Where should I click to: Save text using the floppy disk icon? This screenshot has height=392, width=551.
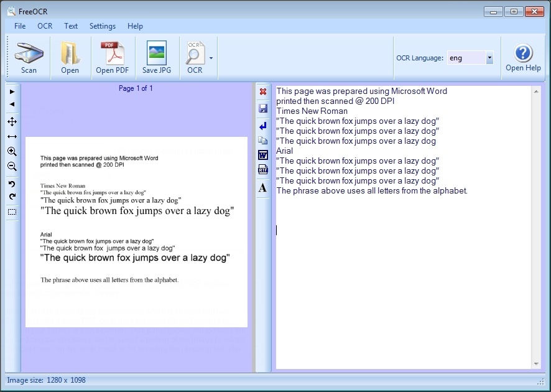click(x=263, y=108)
